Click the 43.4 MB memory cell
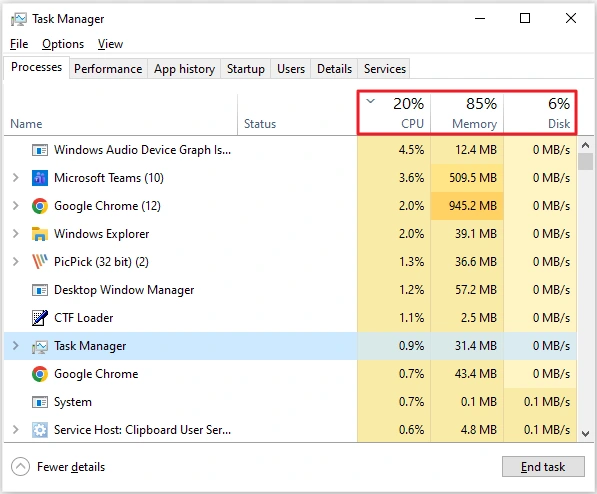This screenshot has height=494, width=597. tap(467, 374)
